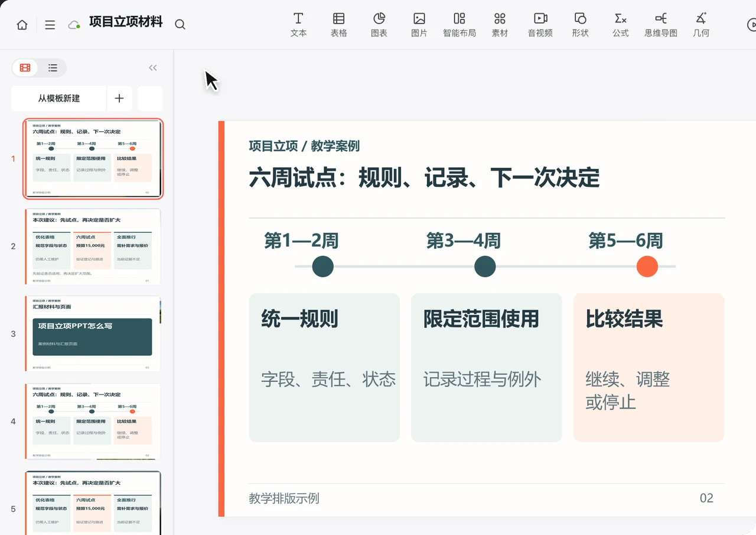756x535 pixels.
Task: Select the 第3—4周 timeline label
Action: [x=464, y=241]
